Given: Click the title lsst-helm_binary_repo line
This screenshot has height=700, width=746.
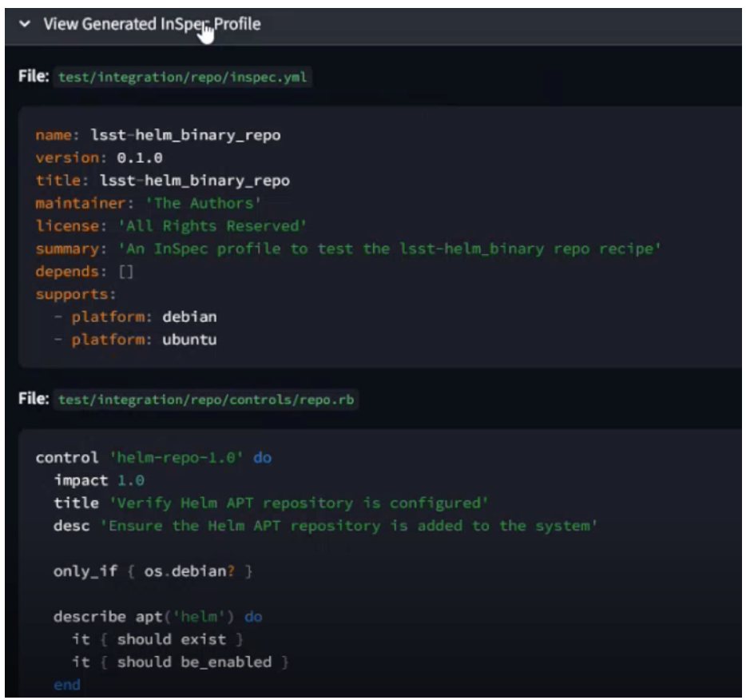Looking at the screenshot, I should coord(162,181).
